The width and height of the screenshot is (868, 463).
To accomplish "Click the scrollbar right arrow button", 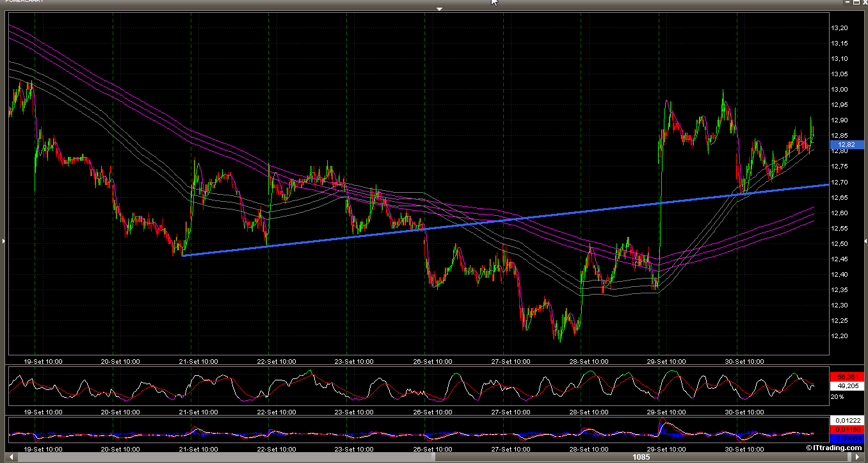I will coord(857,457).
